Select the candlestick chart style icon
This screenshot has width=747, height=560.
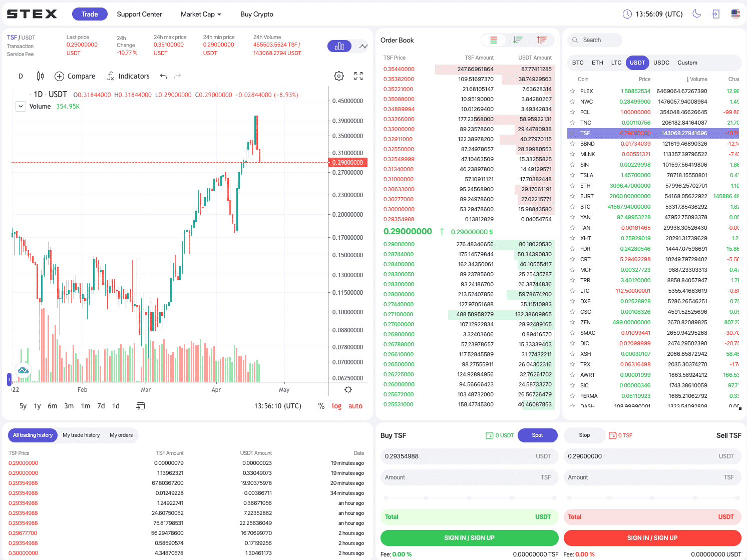point(40,76)
